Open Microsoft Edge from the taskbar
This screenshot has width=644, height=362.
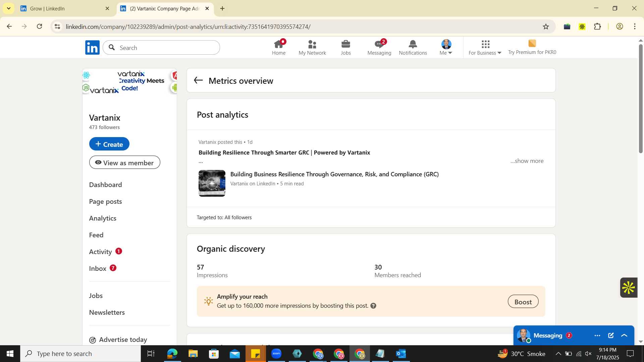[172, 354]
